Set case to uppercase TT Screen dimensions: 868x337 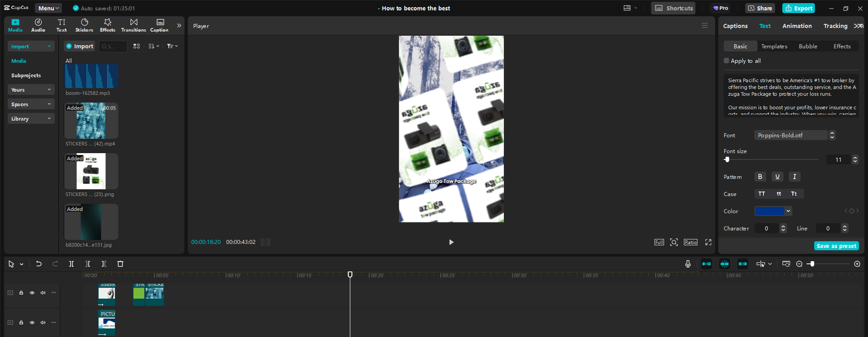click(762, 194)
